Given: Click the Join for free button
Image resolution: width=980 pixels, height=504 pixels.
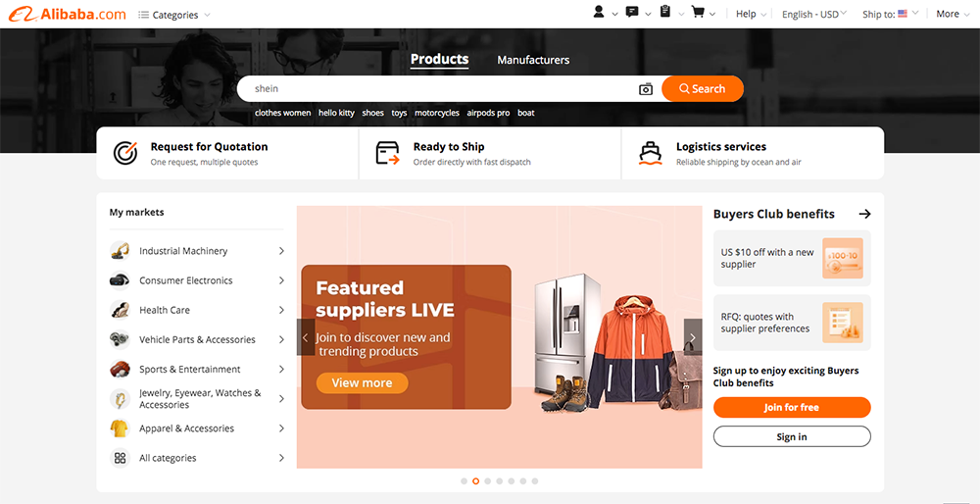Looking at the screenshot, I should pos(792,407).
